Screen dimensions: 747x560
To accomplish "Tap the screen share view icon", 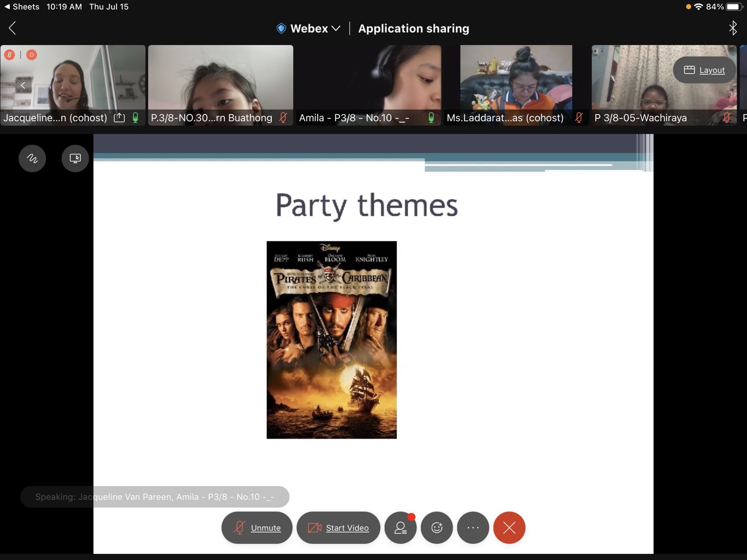I will pyautogui.click(x=75, y=159).
